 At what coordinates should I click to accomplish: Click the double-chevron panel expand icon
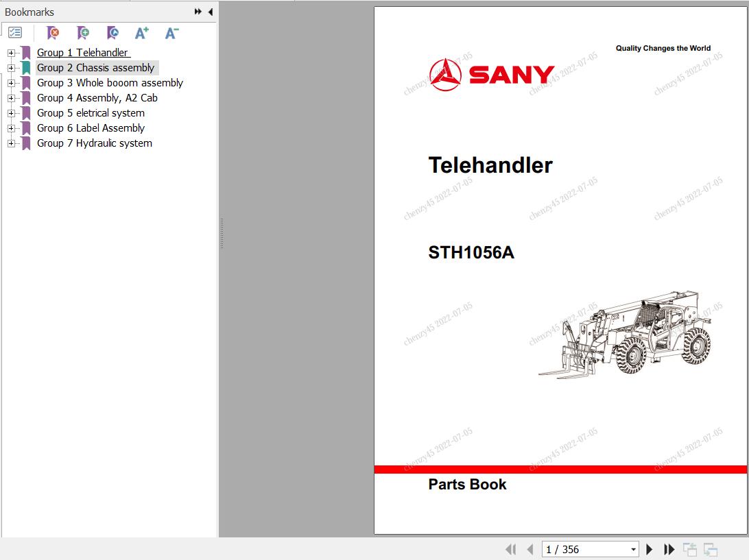[198, 11]
